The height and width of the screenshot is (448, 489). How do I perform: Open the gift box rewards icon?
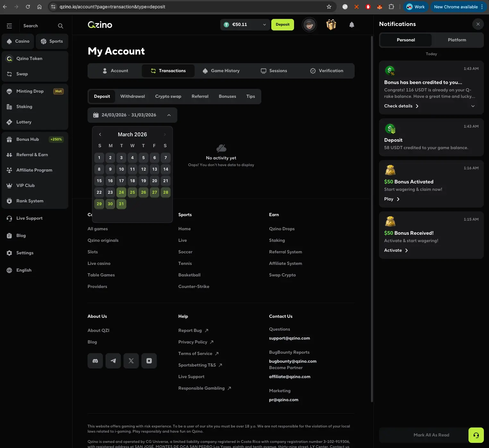[331, 24]
